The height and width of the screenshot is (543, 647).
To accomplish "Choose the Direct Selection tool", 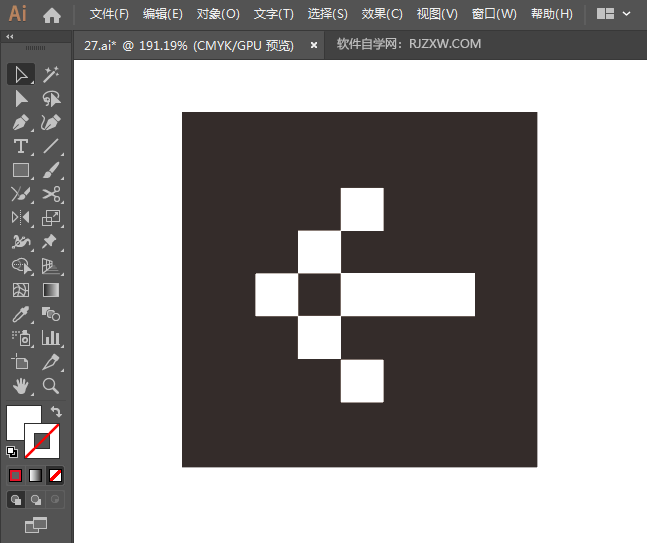I will pos(21,99).
